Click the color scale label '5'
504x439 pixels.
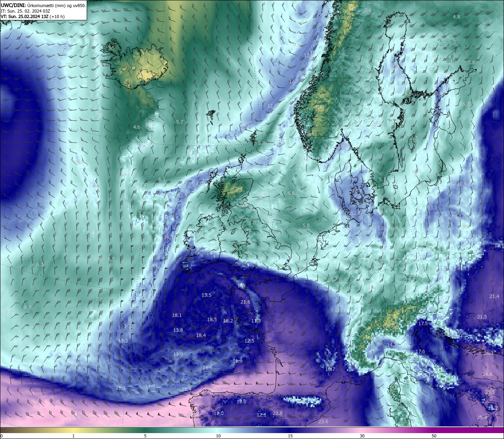(x=145, y=436)
